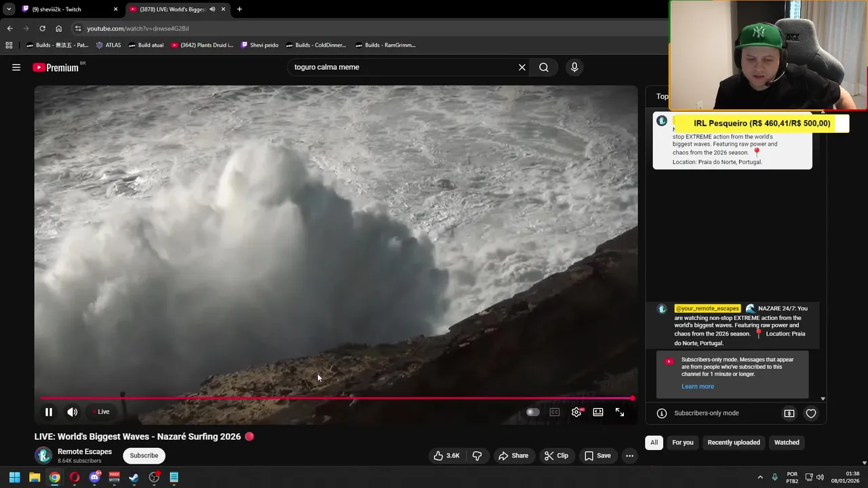Open Builds - ColdDinner bookmark
Viewport: 868px width, 488px height.
tap(316, 45)
